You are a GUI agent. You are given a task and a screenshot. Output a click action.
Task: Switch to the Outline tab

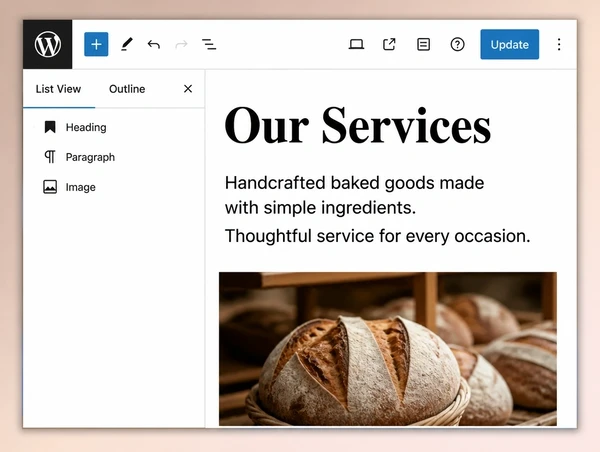(127, 89)
